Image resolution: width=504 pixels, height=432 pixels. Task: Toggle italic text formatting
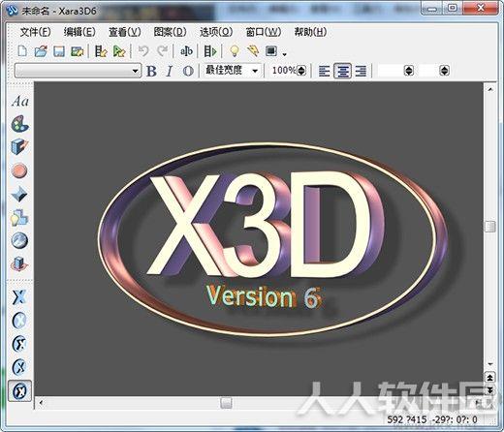[170, 71]
